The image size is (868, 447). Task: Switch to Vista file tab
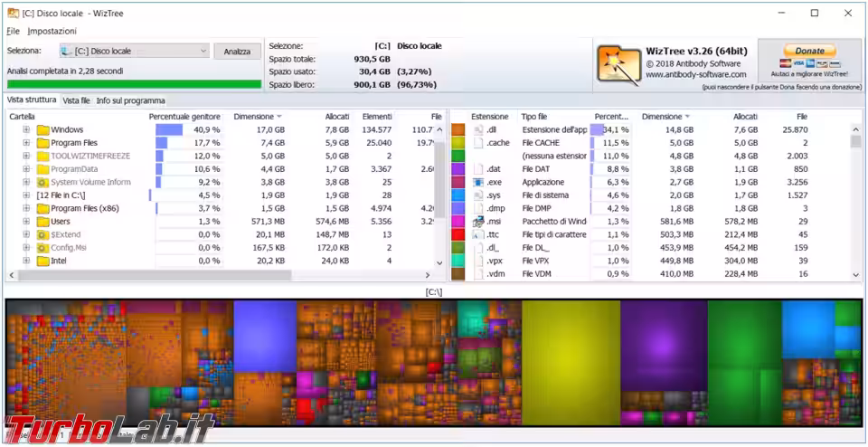[x=76, y=100]
